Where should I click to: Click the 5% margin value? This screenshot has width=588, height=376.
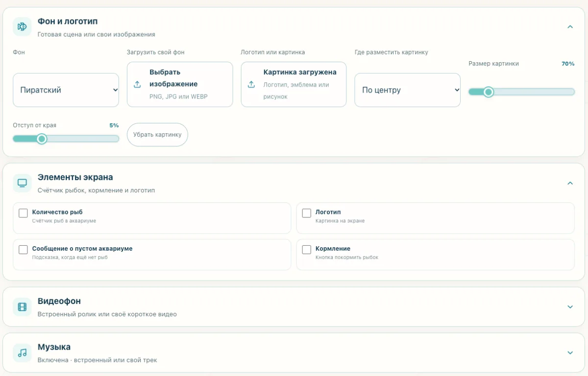tap(114, 125)
